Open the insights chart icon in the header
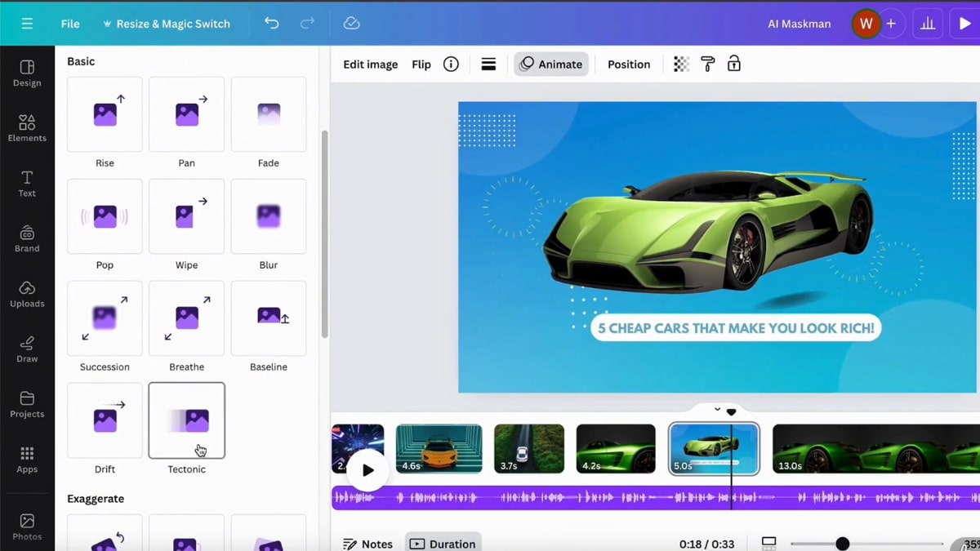The image size is (980, 551). point(927,24)
